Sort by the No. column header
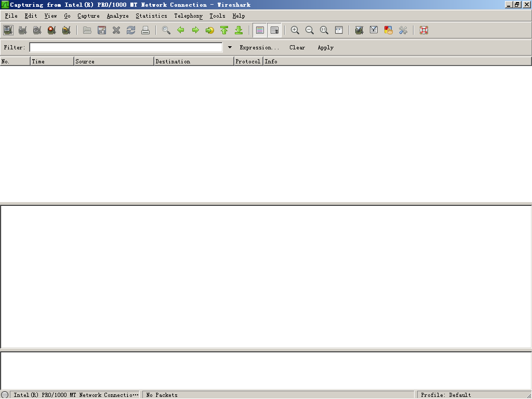 [x=15, y=61]
